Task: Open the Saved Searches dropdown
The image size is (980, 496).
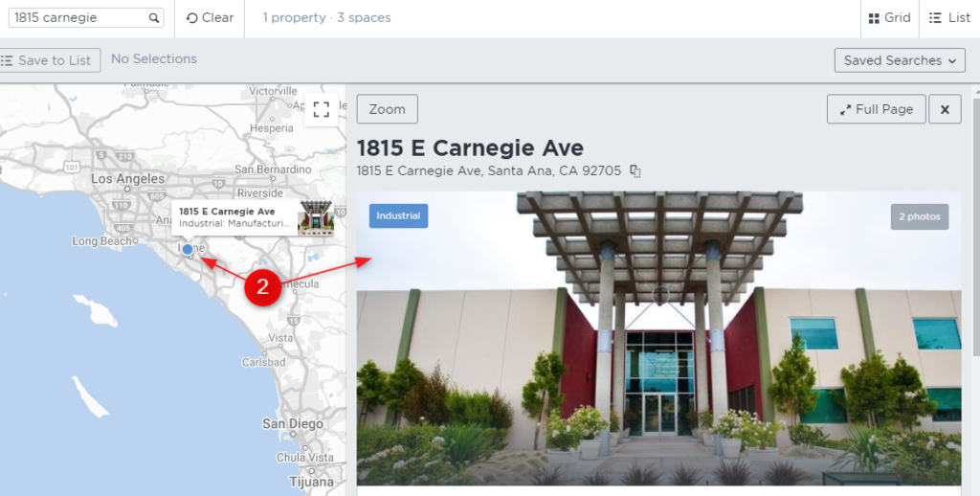Action: [x=900, y=60]
